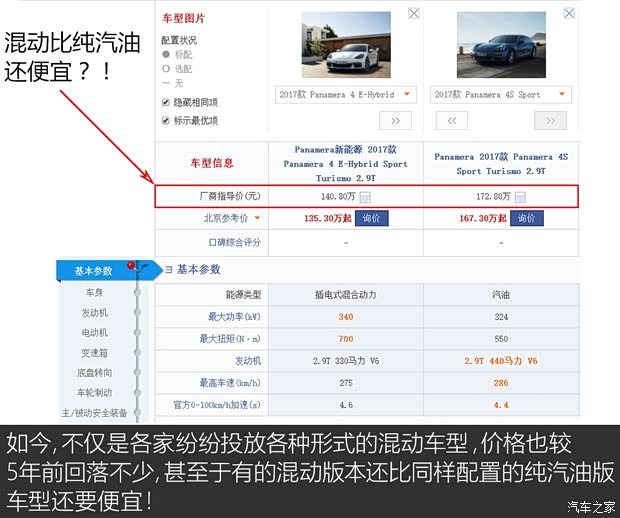620x518 pixels.
Task: Click the 口碑综合评分 row label
Action: pyautogui.click(x=235, y=242)
